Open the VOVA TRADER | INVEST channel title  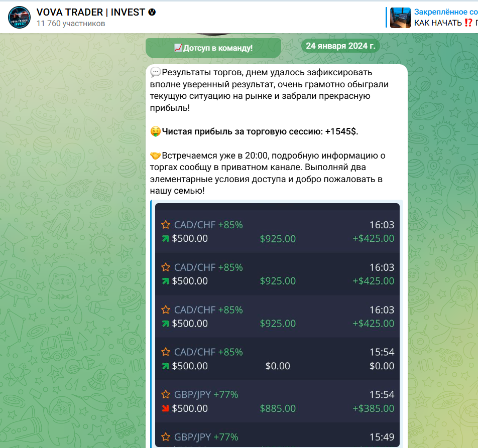click(x=91, y=12)
